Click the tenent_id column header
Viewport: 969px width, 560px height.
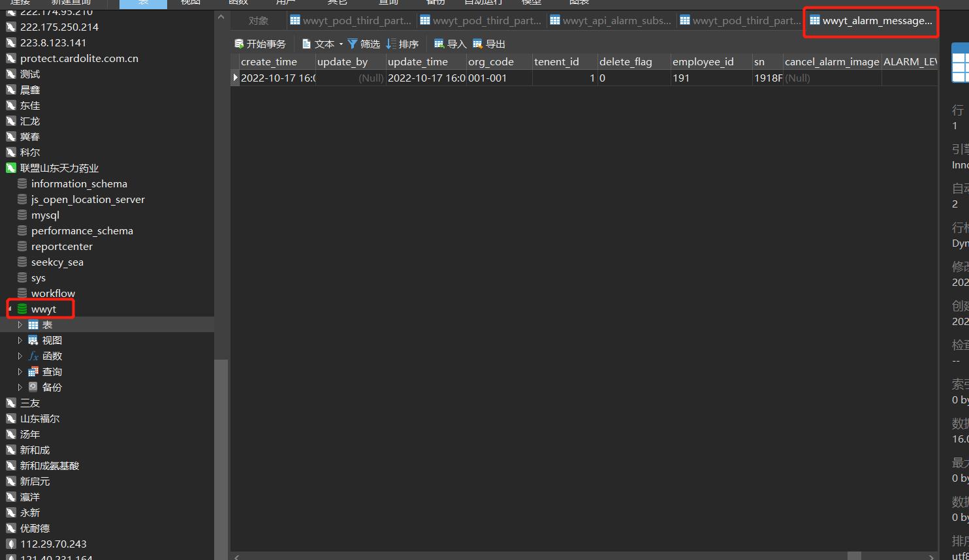click(565, 61)
